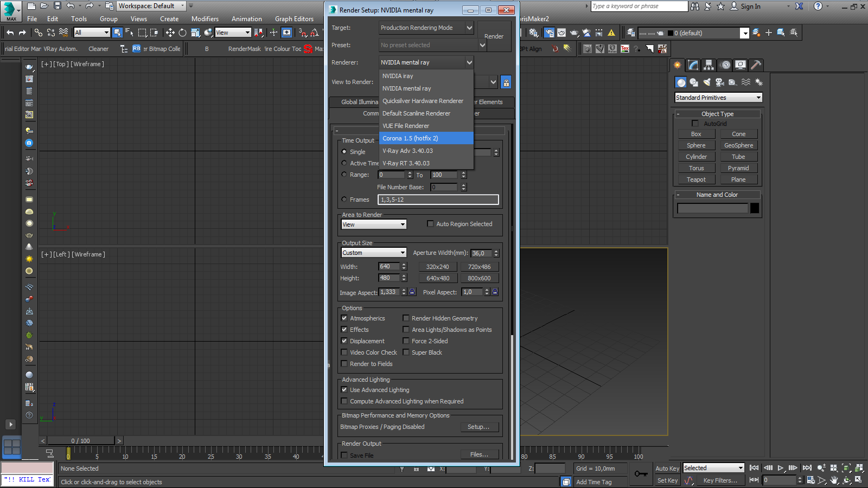Open the Preset dropdown
Screen dimensions: 868x488
(432, 45)
